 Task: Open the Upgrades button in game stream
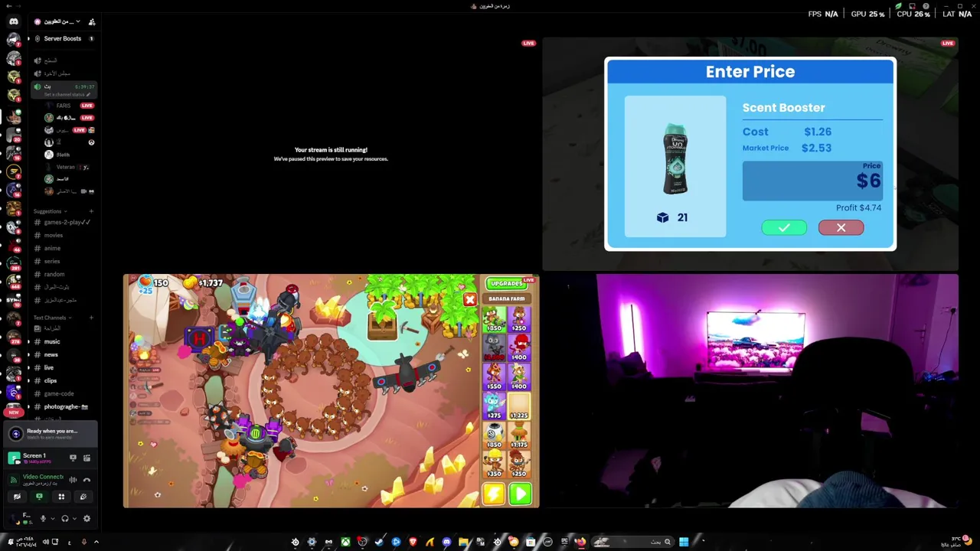(x=506, y=283)
